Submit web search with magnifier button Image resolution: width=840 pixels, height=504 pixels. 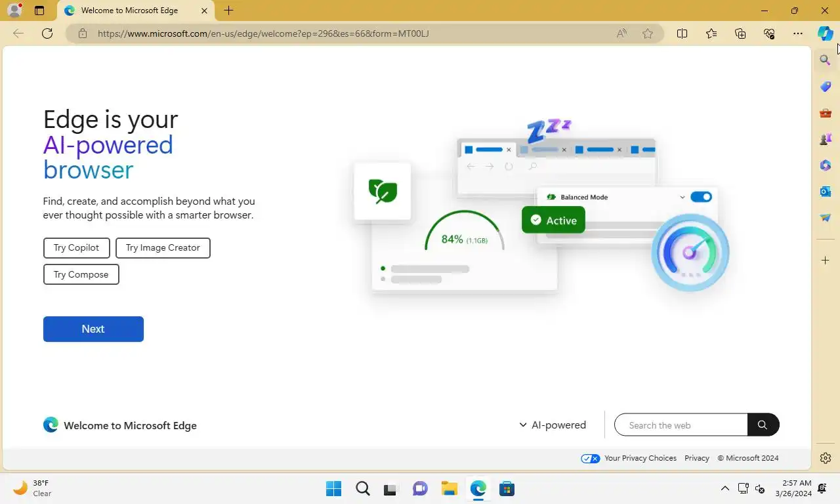(763, 425)
